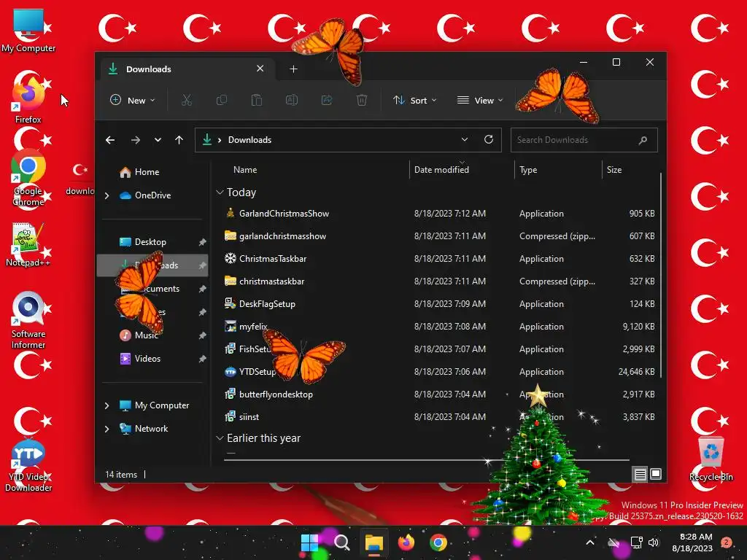Click the Rename icon in toolbar
Screen dimensions: 747x560
(292, 100)
